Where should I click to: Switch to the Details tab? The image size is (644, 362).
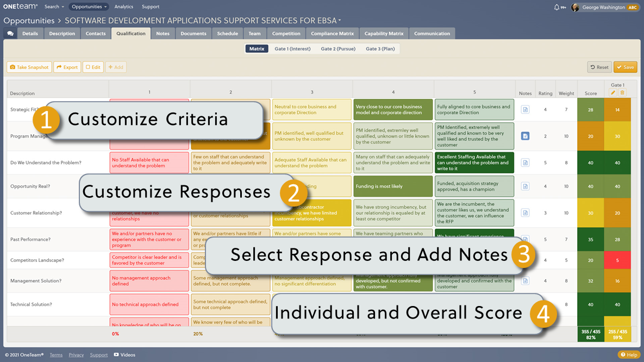click(30, 34)
